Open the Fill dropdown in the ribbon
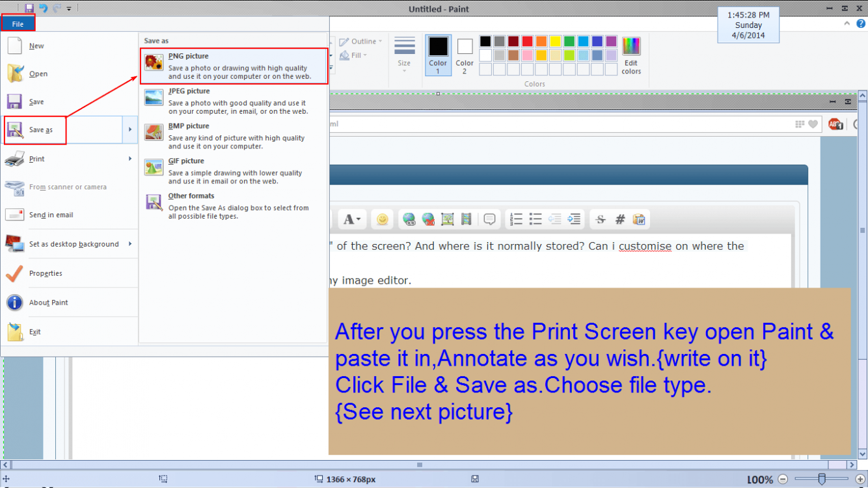 (355, 56)
